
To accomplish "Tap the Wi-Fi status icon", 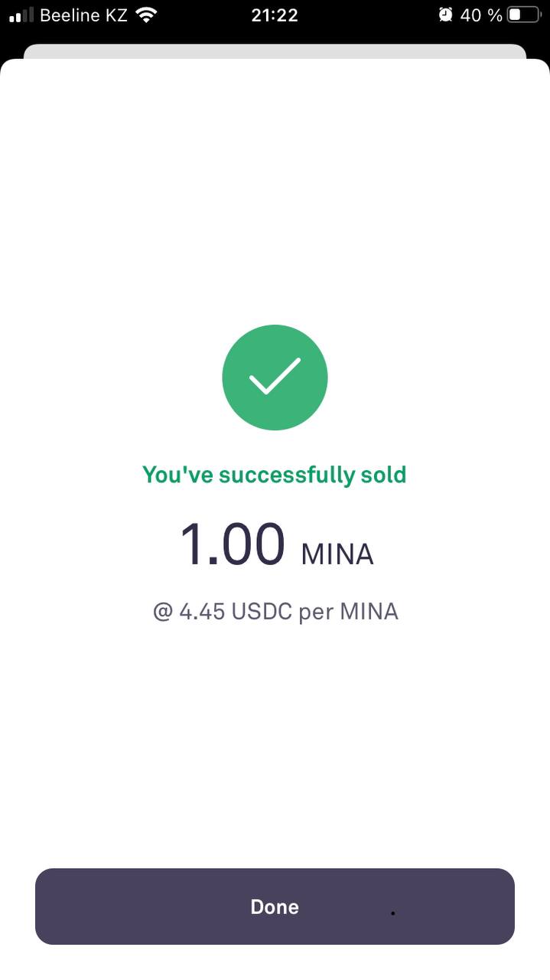I will pos(145,15).
